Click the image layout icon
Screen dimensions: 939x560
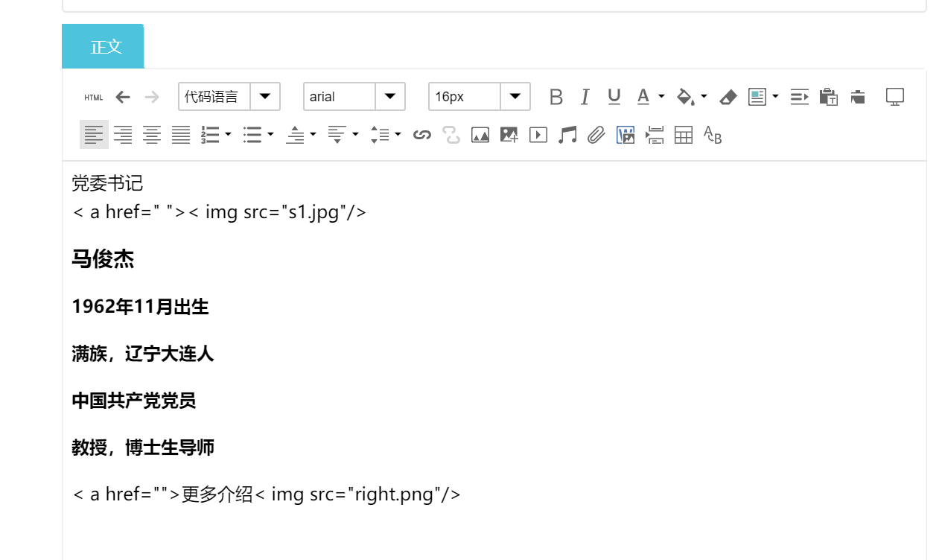point(757,97)
